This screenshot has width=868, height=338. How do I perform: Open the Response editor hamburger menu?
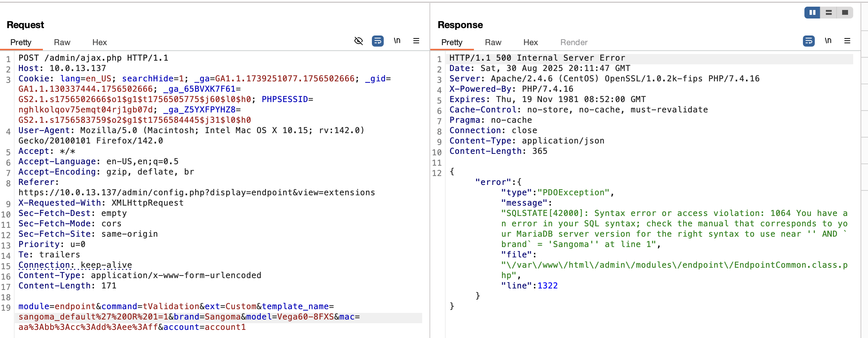(847, 41)
